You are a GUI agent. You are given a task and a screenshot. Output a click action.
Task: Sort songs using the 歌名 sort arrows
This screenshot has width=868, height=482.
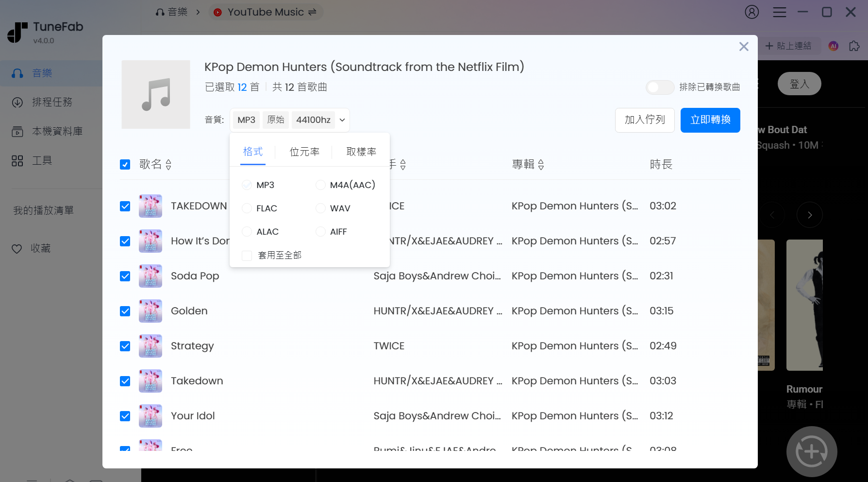click(x=168, y=164)
